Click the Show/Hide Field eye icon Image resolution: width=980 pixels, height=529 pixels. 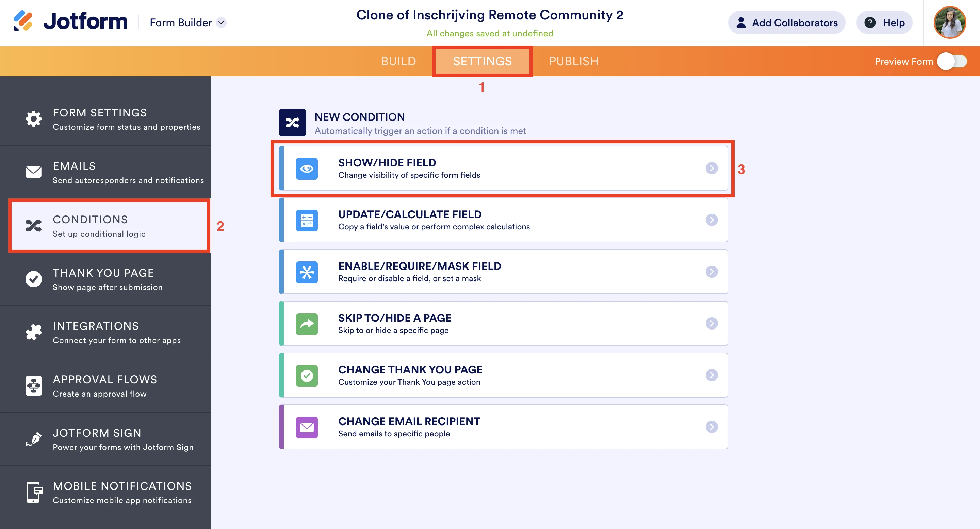point(307,169)
